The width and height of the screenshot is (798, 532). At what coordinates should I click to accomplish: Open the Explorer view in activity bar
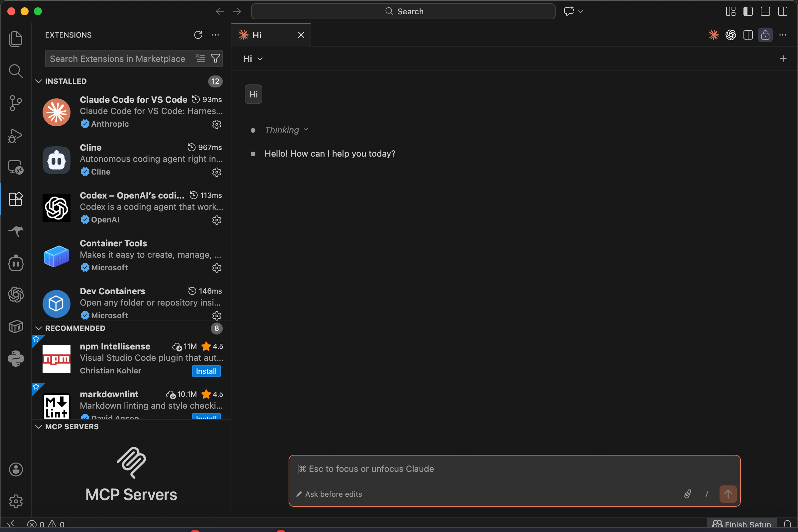16,39
